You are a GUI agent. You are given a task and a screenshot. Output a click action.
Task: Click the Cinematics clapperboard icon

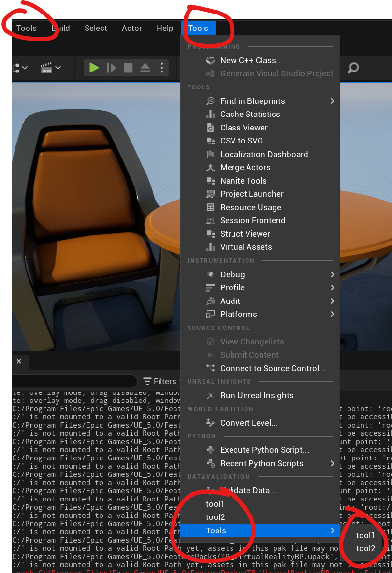click(47, 68)
